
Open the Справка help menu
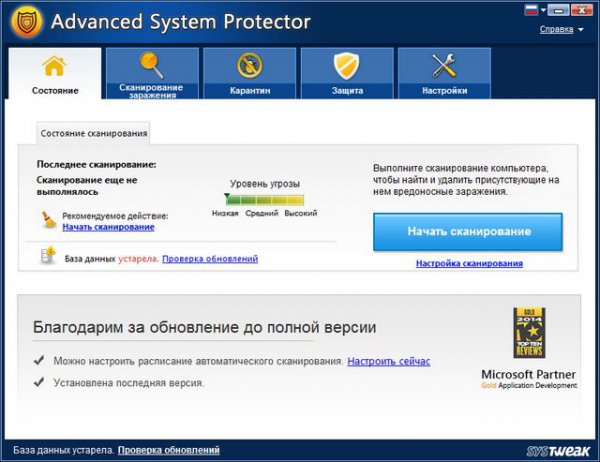pos(556,29)
